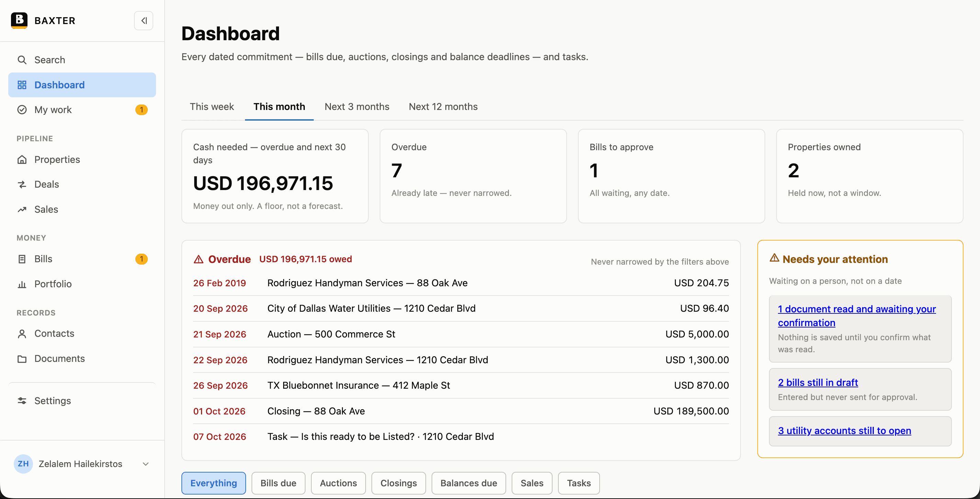Select the Everything filter chip
This screenshot has width=980, height=499.
pos(213,483)
